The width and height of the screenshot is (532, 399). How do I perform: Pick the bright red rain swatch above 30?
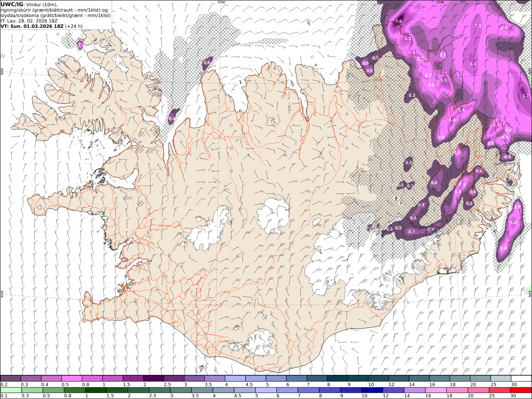click(x=521, y=390)
